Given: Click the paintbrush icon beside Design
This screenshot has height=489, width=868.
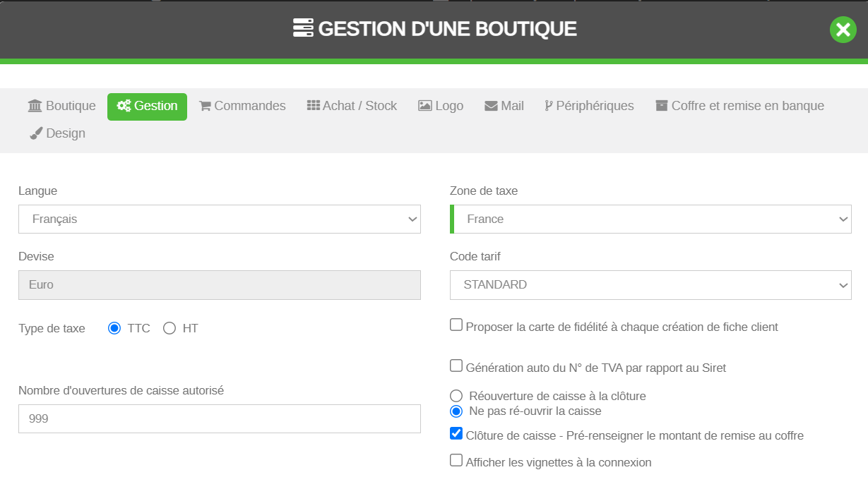Looking at the screenshot, I should 37,133.
